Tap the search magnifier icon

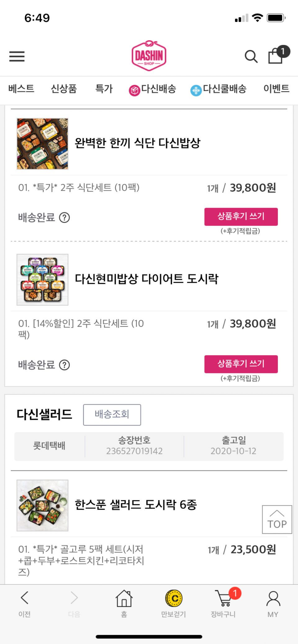(x=251, y=56)
